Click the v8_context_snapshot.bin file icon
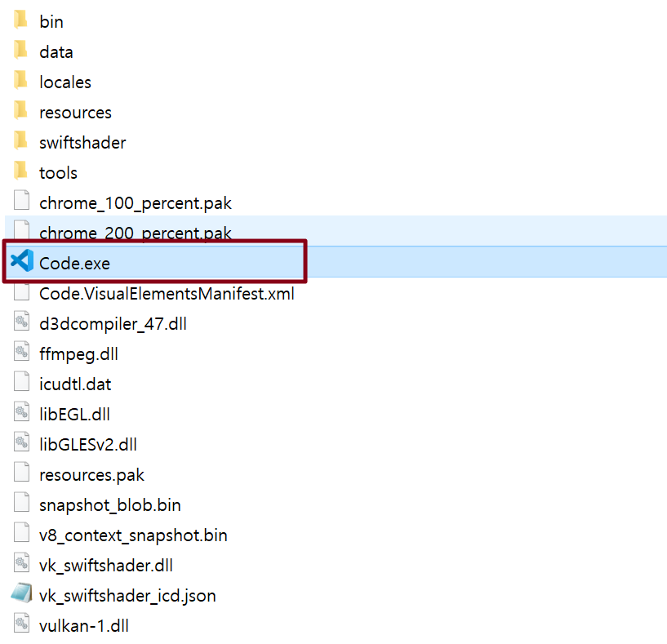Image resolution: width=667 pixels, height=644 pixels. pyautogui.click(x=21, y=532)
